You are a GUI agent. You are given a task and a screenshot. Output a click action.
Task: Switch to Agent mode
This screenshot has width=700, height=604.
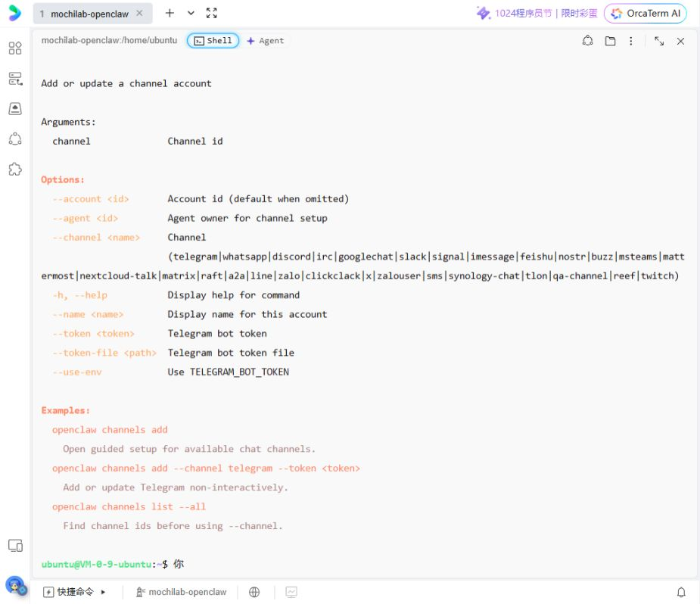tap(265, 41)
